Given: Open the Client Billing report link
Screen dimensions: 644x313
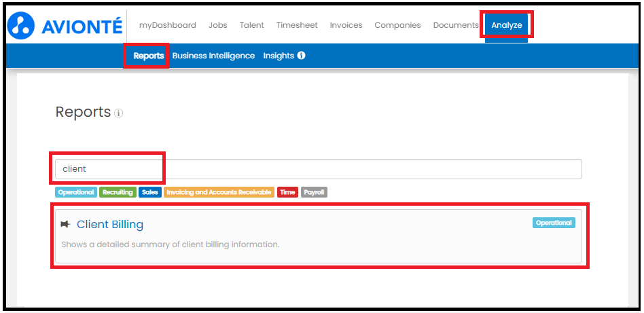Looking at the screenshot, I should tap(110, 224).
